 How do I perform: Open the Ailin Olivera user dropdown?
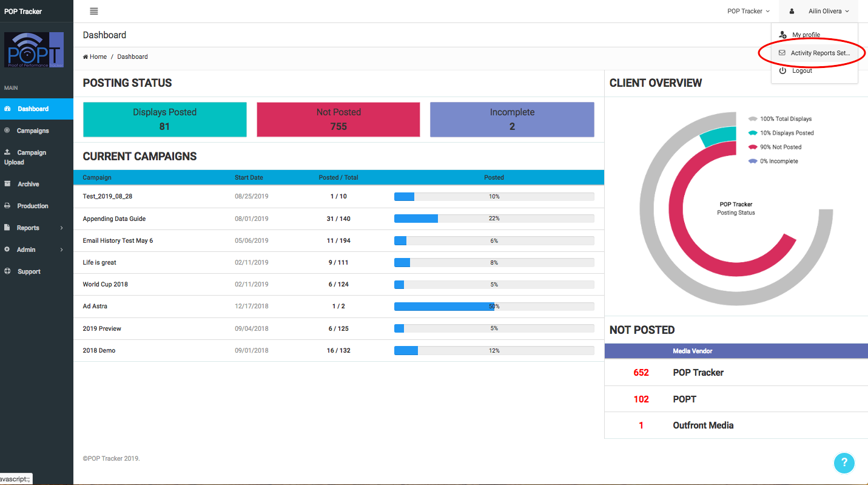[x=829, y=11]
